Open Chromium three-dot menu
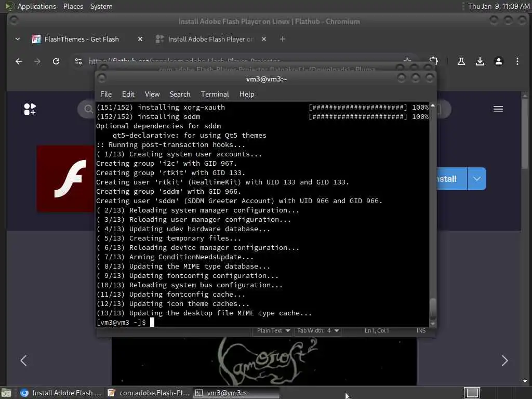The height and width of the screenshot is (399, 532). (517, 61)
